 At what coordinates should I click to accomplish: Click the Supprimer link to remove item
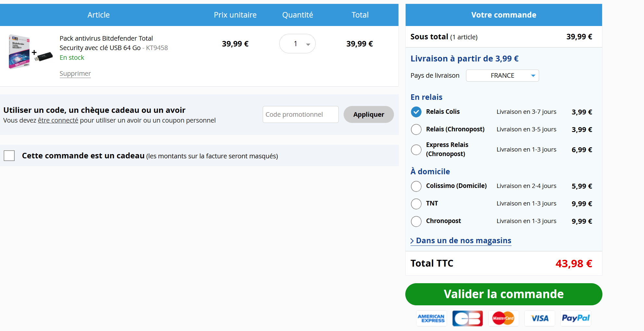click(x=75, y=74)
